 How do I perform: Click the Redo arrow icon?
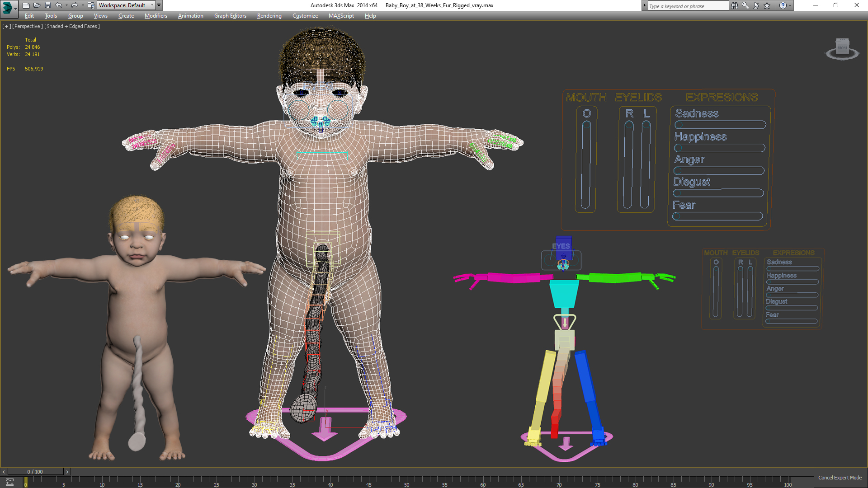75,5
